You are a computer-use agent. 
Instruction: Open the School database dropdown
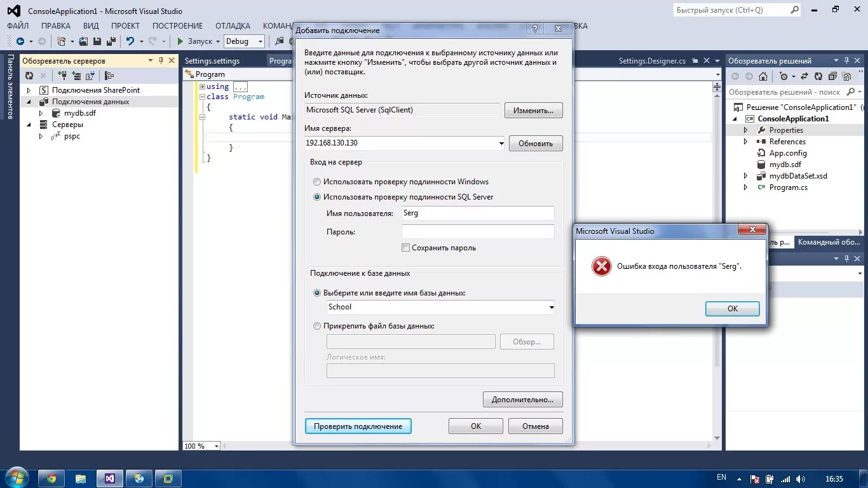tap(551, 308)
